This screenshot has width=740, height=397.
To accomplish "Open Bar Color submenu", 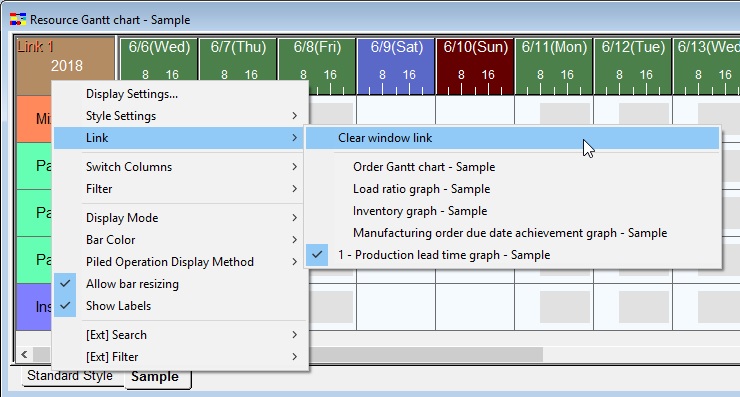I will pyautogui.click(x=180, y=240).
